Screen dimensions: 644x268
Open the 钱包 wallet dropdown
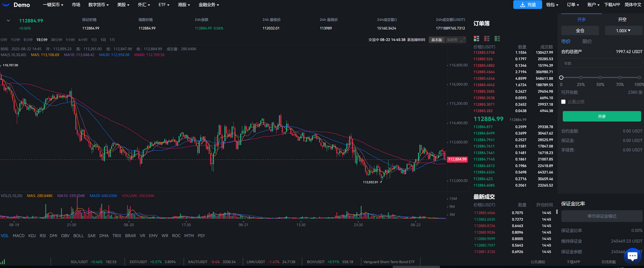point(553,4)
